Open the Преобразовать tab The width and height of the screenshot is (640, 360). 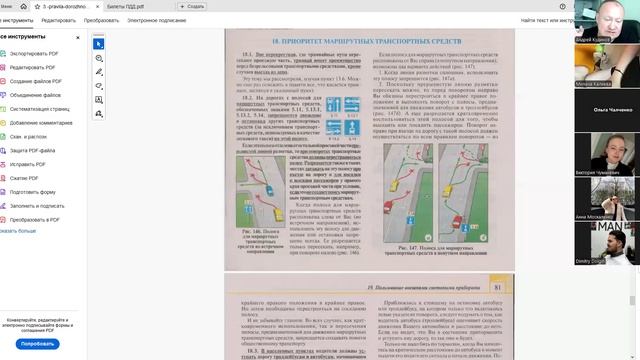click(101, 20)
